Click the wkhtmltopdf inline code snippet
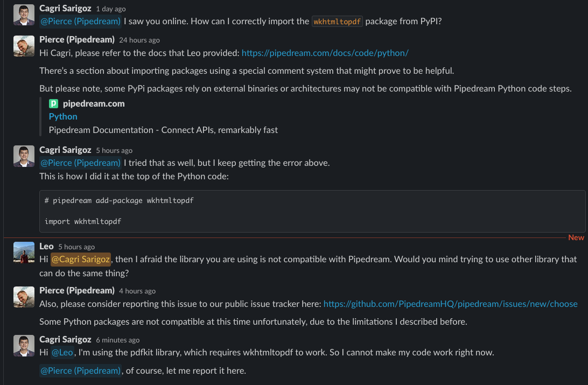 [x=337, y=22]
